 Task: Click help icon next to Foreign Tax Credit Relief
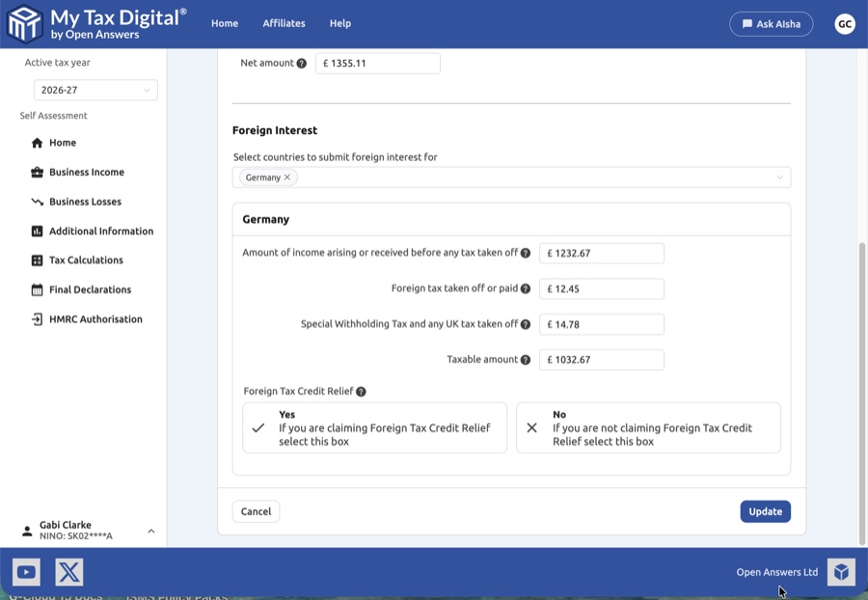361,392
